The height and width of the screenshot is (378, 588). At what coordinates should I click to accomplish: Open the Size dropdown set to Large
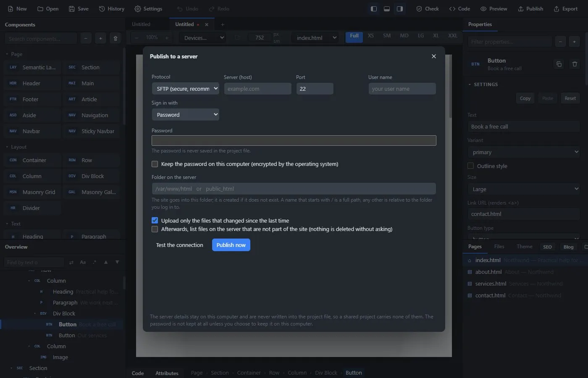pyautogui.click(x=524, y=189)
